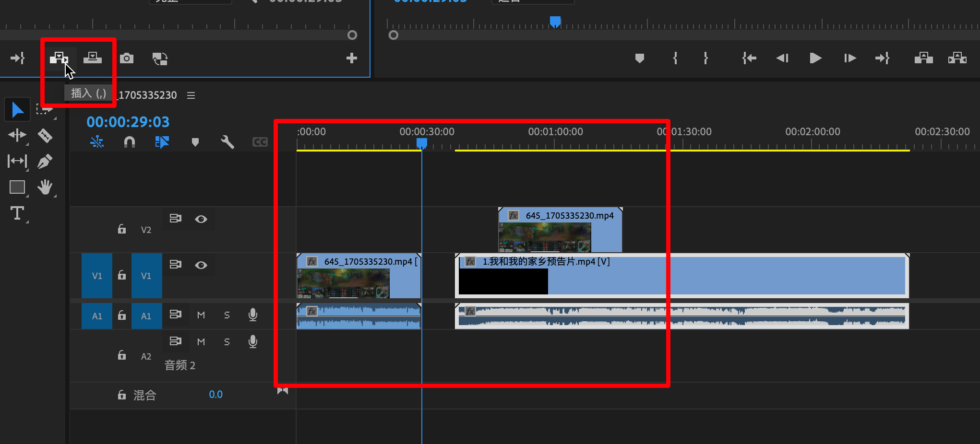Select the Type tool
980x444 pixels.
click(17, 213)
